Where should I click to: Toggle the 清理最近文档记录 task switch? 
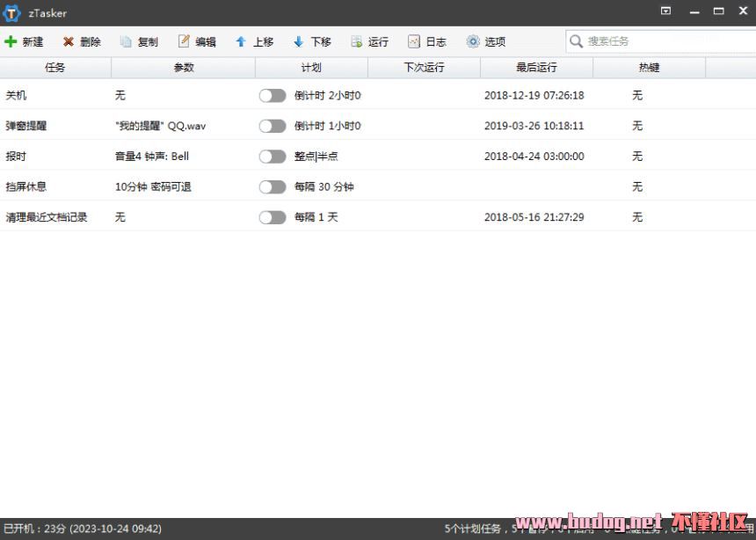(273, 217)
